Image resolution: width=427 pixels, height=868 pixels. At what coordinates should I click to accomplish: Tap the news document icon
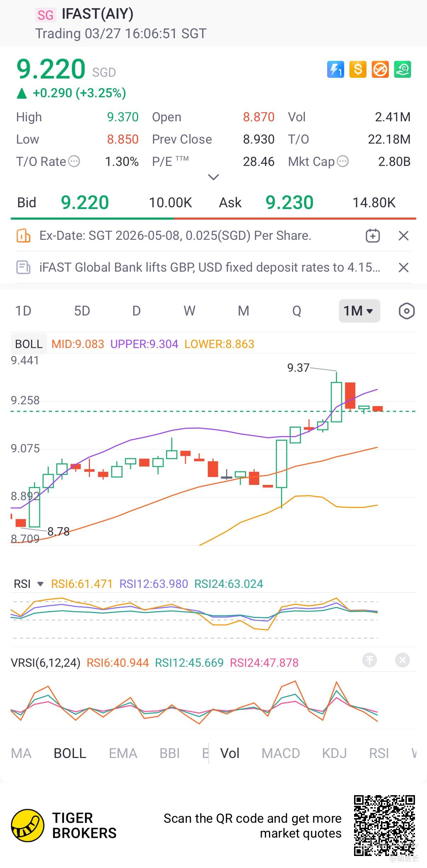23,267
